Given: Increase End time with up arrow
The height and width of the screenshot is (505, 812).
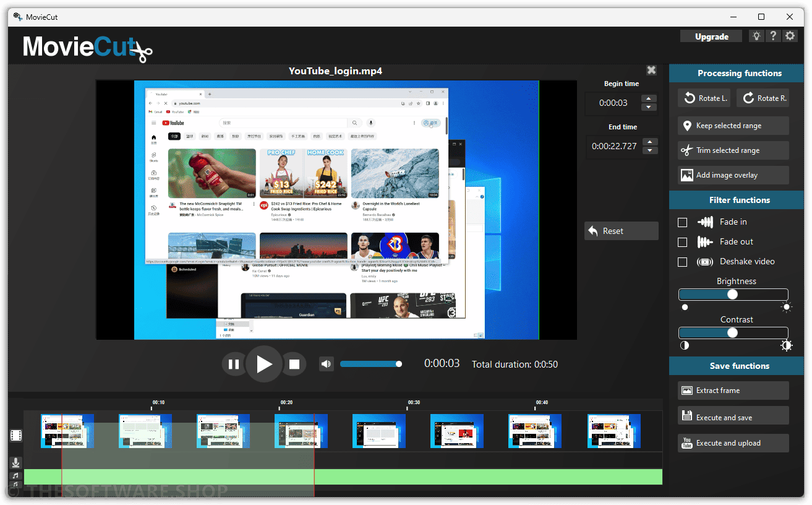Looking at the screenshot, I should pyautogui.click(x=649, y=142).
